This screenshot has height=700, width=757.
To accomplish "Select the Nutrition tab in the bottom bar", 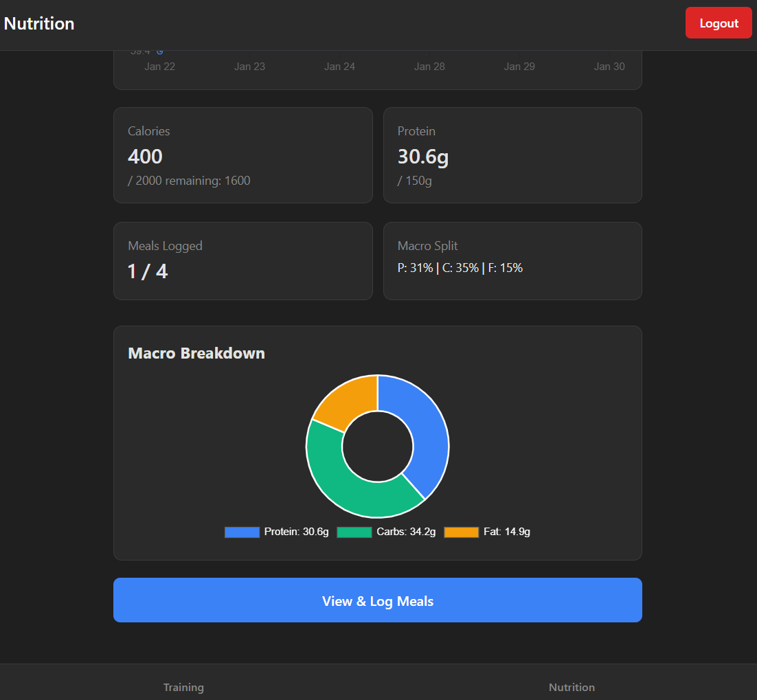I will click(572, 687).
